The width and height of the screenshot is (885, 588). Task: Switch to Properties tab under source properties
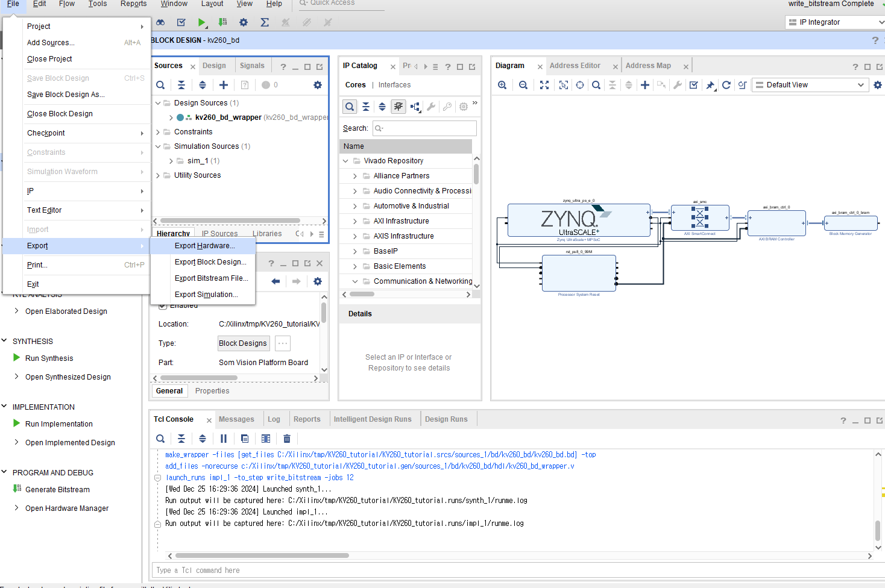[x=212, y=391]
